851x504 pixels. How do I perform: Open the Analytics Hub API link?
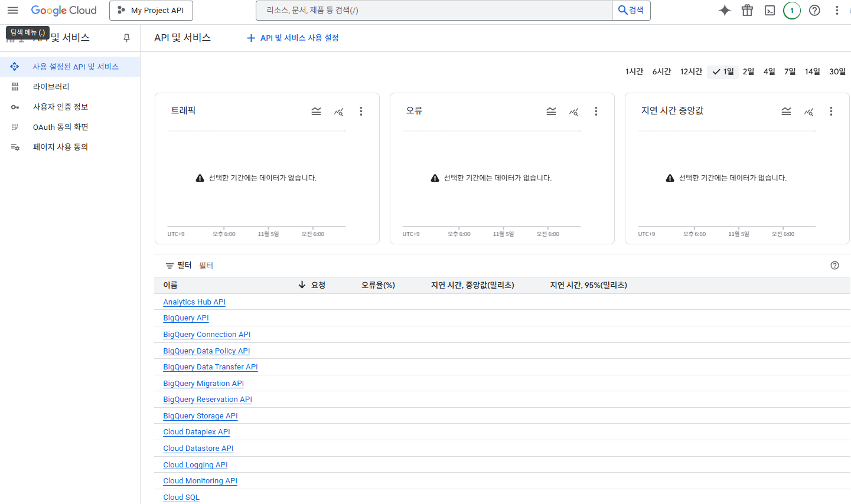point(194,302)
